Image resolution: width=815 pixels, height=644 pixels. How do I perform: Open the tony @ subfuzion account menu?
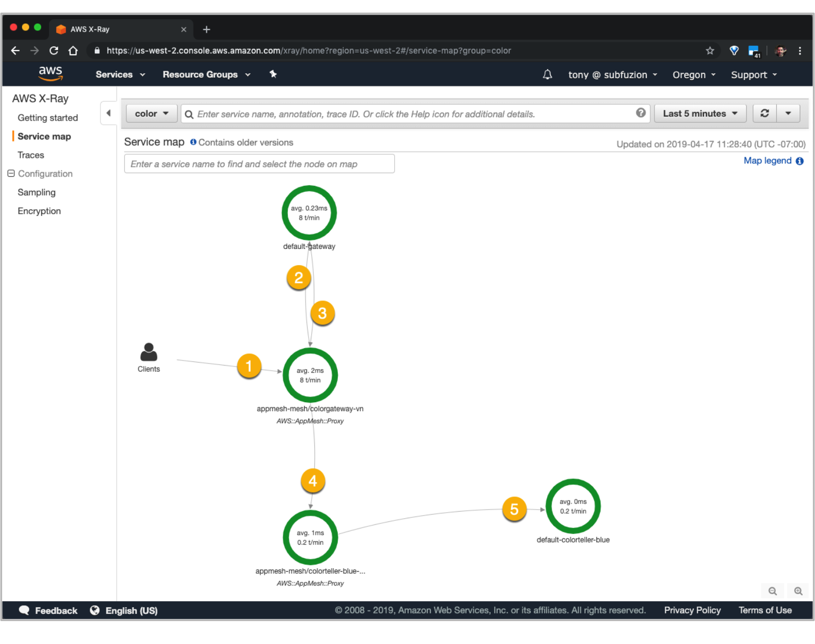point(613,75)
